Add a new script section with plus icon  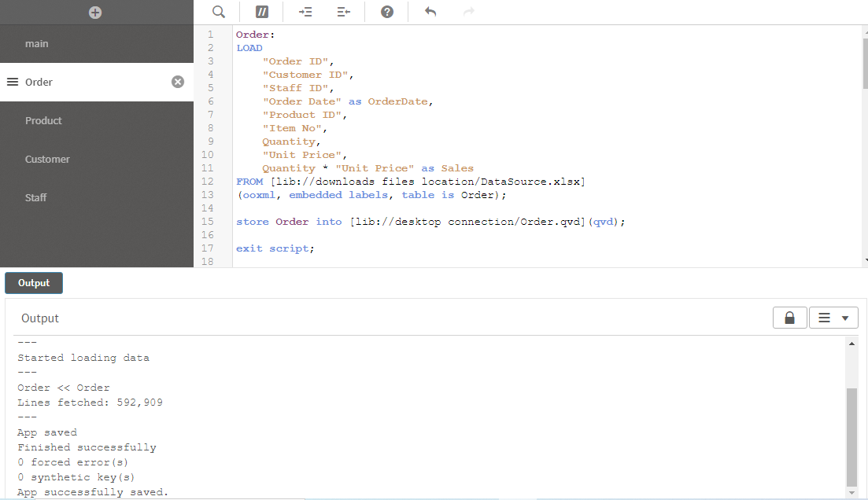pyautogui.click(x=95, y=13)
